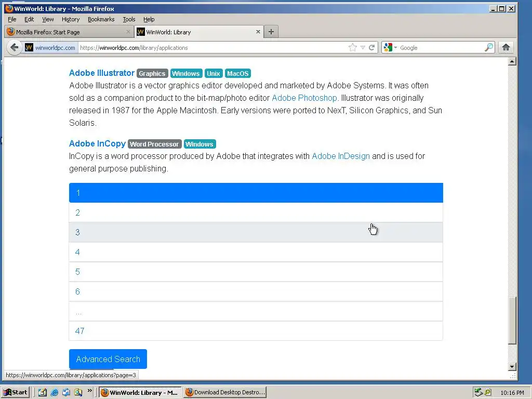This screenshot has height=399, width=532.
Task: Click the vertical scrollbar thumb
Action: point(512,321)
